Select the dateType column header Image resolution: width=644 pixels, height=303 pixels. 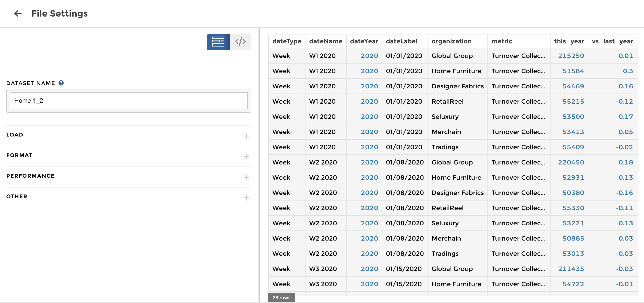(x=287, y=41)
